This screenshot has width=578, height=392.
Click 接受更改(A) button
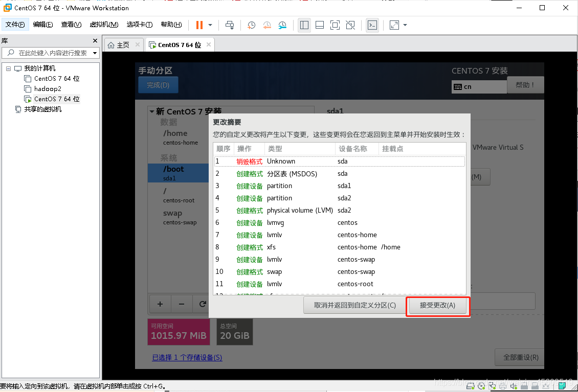click(x=438, y=306)
